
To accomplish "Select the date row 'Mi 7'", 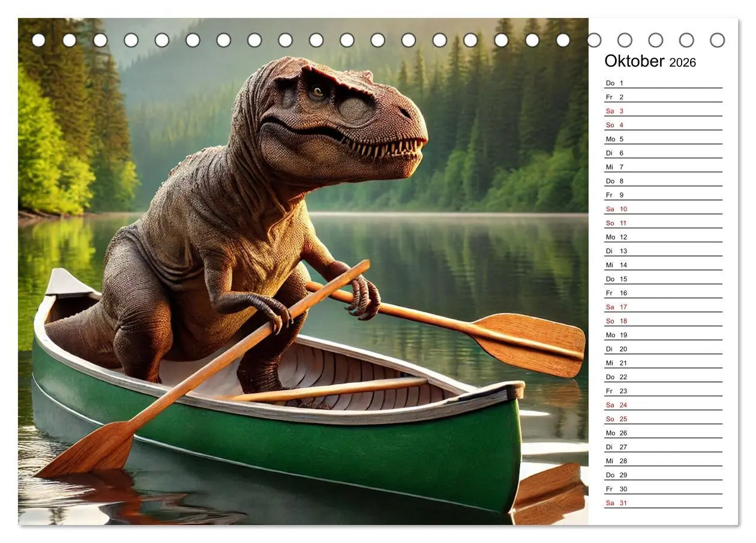I will click(x=663, y=167).
